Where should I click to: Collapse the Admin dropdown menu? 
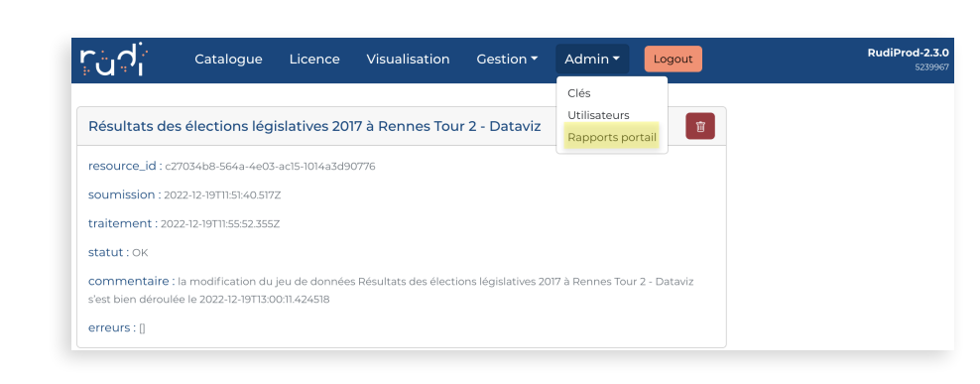[592, 60]
